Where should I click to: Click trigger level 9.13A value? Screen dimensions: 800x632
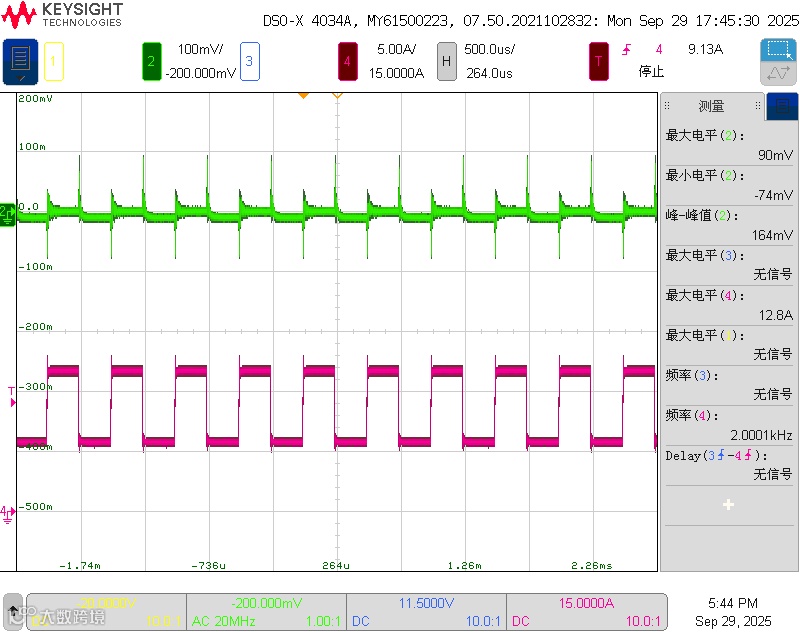pos(705,49)
